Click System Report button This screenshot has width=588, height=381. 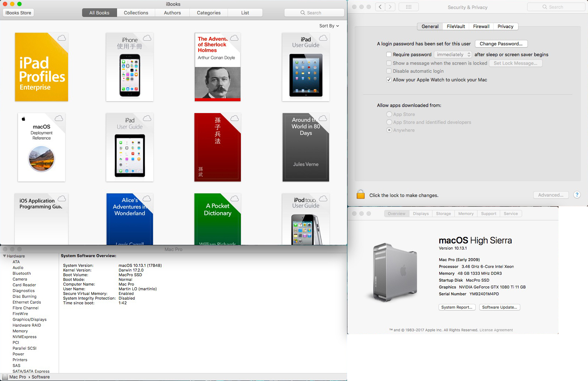coord(457,307)
